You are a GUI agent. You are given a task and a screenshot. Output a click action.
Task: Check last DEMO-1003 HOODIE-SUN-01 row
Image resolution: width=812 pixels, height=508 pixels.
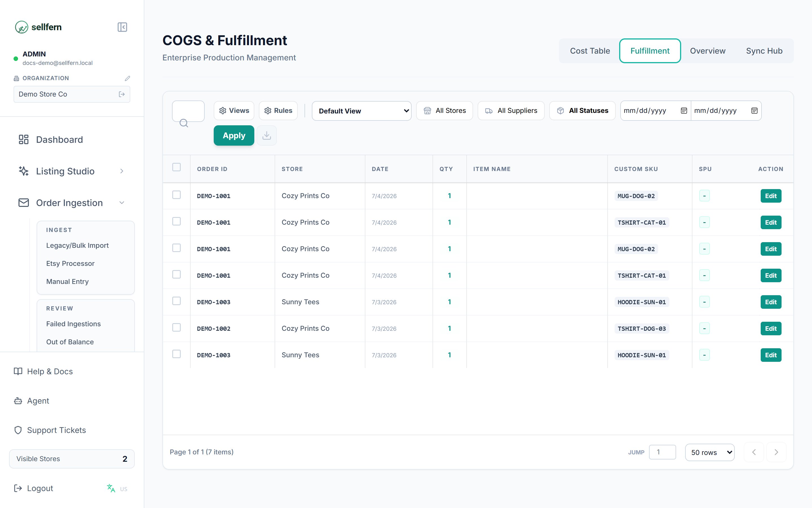pos(176,354)
